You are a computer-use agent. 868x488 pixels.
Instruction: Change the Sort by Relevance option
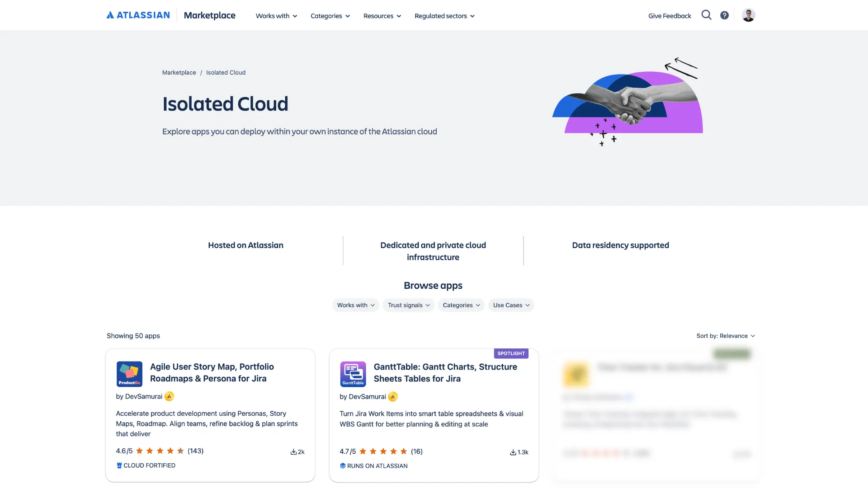point(726,336)
